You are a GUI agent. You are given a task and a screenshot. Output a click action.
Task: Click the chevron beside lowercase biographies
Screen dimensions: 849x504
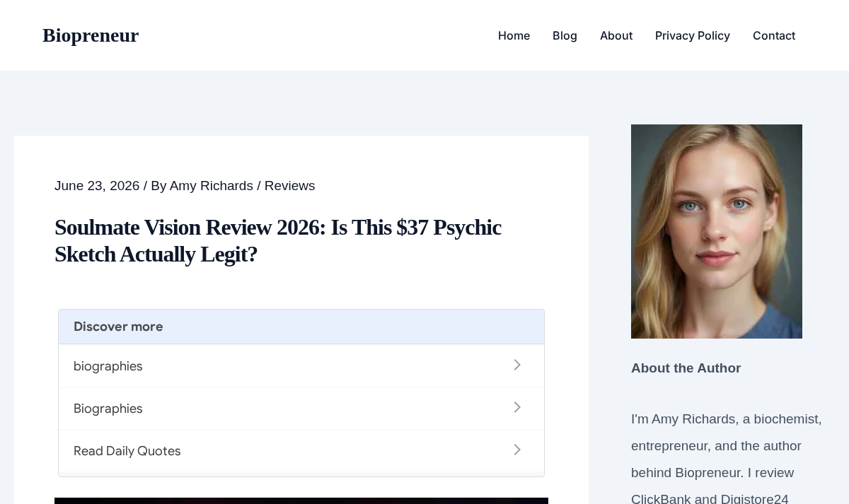517,365
